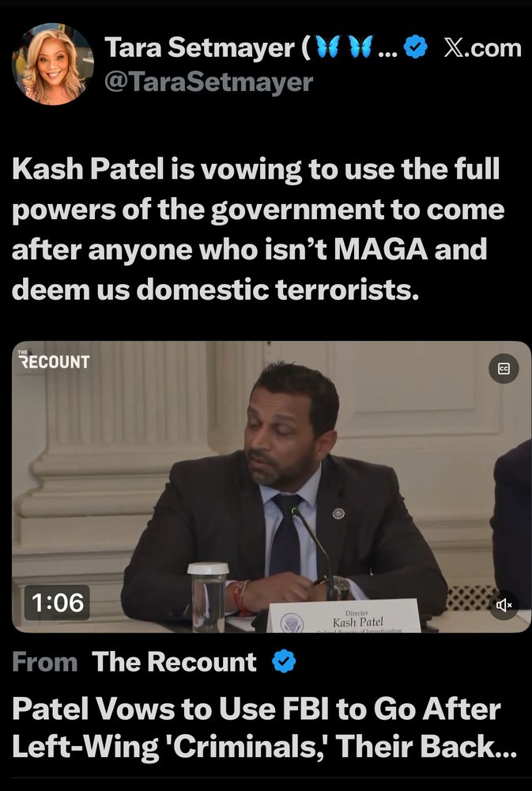The height and width of the screenshot is (791, 532).
Task: Click the truncated 'Their Back...' title ending
Action: [425, 746]
